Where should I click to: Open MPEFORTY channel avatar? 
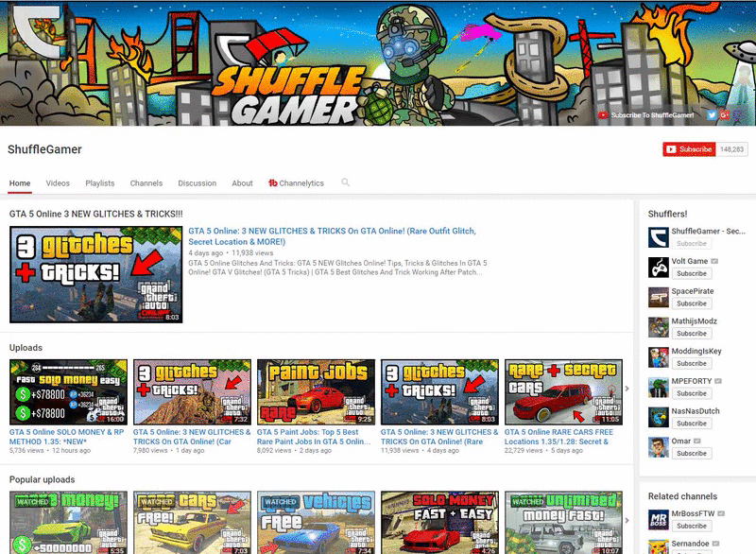pos(658,388)
